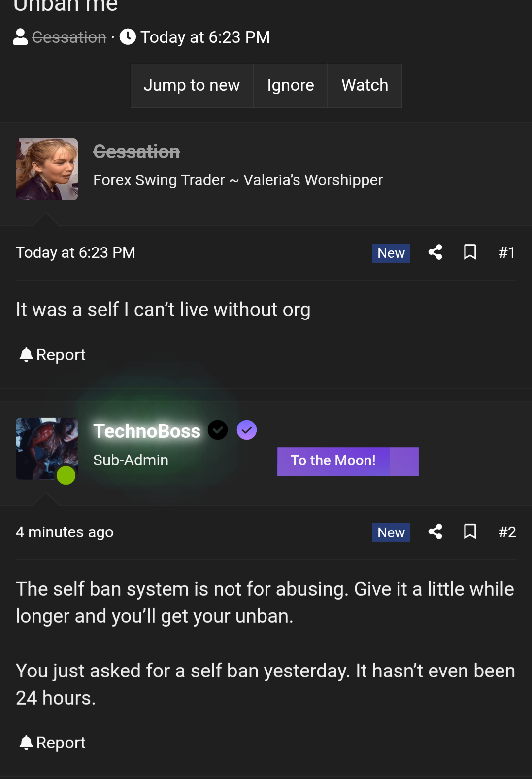Click TechnoBoss's purple checkmark badge
The image size is (532, 779).
247,430
